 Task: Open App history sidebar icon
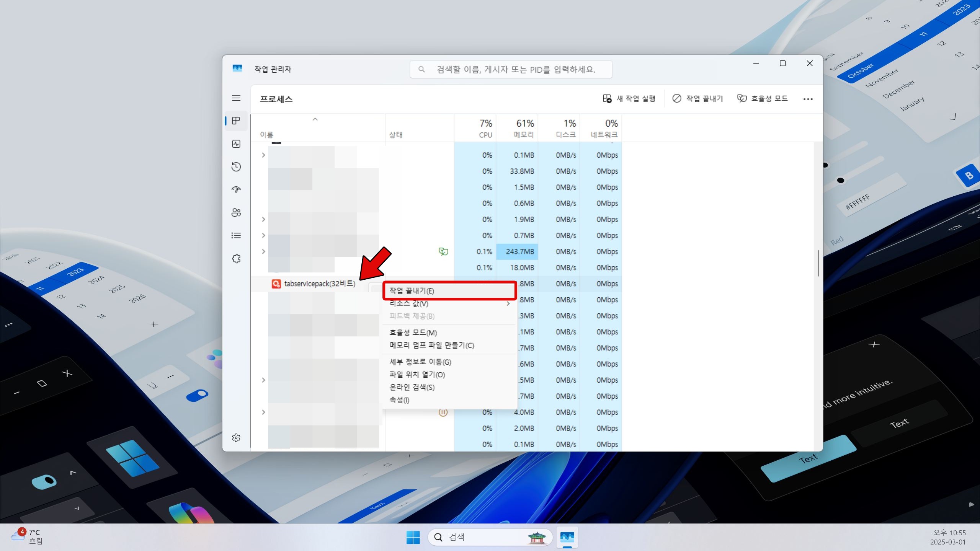tap(236, 167)
